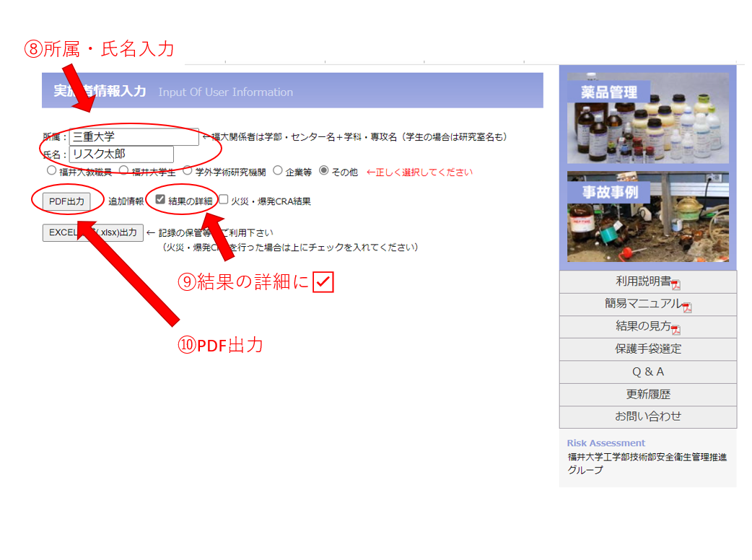Open the 更新履歴 menu item
Screen dimensions: 752x560
[648, 395]
